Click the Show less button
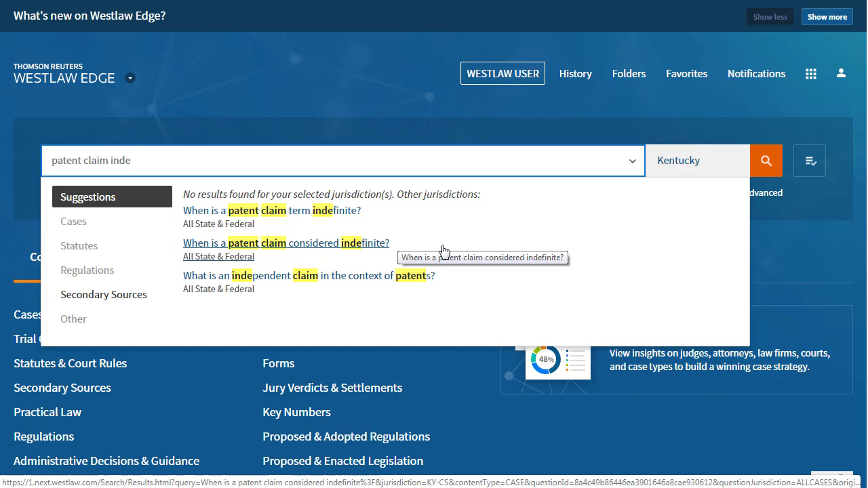868x488 pixels. click(x=770, y=17)
